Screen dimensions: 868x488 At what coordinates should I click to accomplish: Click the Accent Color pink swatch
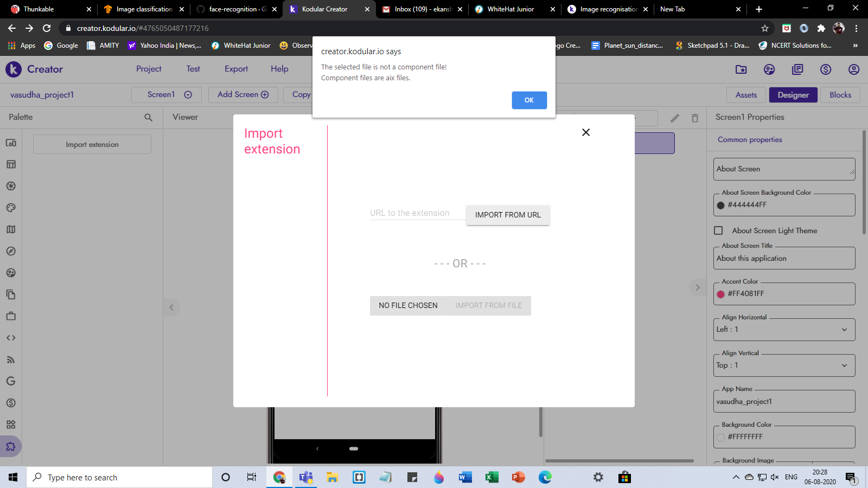pos(721,294)
